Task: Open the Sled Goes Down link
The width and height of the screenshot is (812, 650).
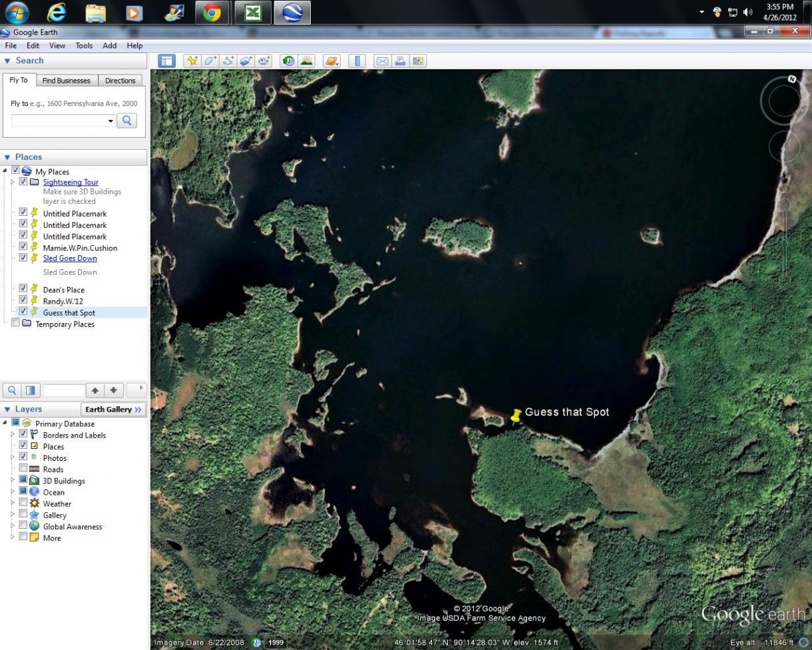Action: point(70,258)
